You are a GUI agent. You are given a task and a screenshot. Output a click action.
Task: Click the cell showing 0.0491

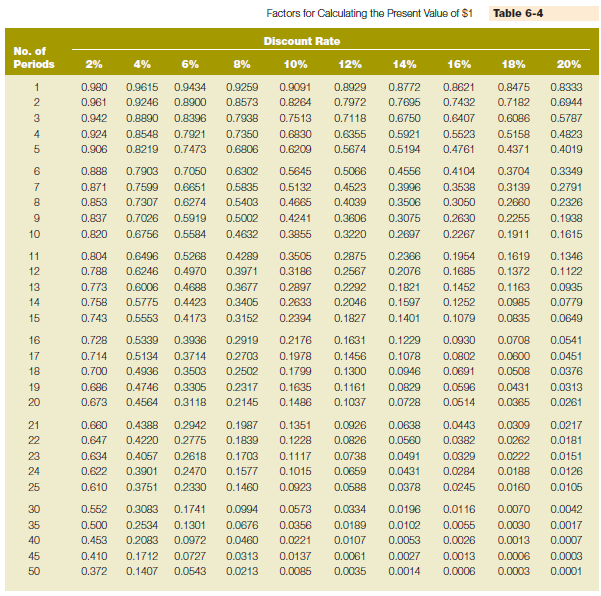404,456
